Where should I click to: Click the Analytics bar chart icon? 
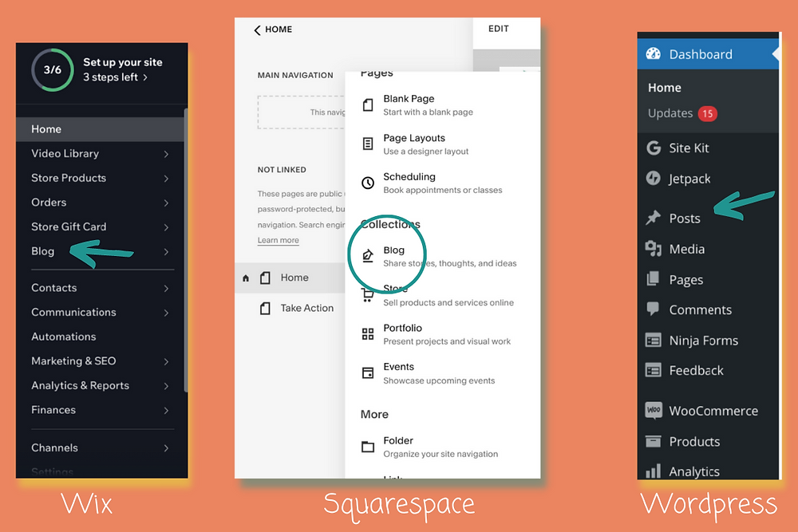(653, 471)
